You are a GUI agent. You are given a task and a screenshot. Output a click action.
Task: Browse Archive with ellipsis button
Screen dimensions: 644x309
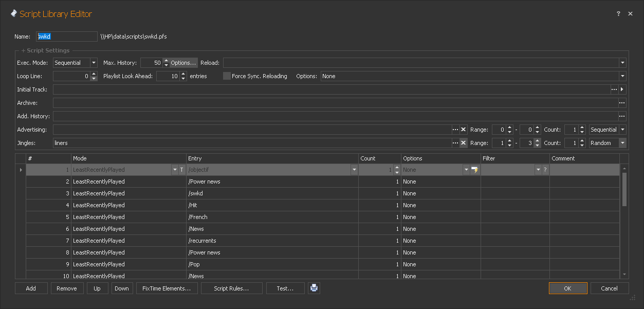pyautogui.click(x=622, y=103)
